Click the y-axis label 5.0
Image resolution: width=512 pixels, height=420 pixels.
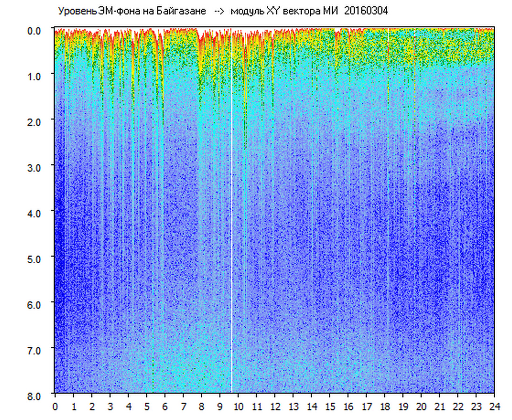pos(36,259)
